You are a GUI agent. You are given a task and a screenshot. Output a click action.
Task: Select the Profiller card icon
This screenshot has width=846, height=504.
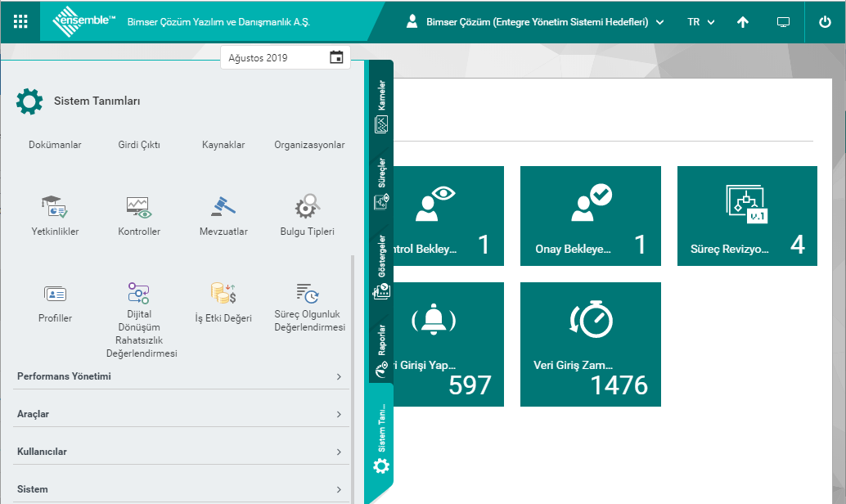point(55,294)
